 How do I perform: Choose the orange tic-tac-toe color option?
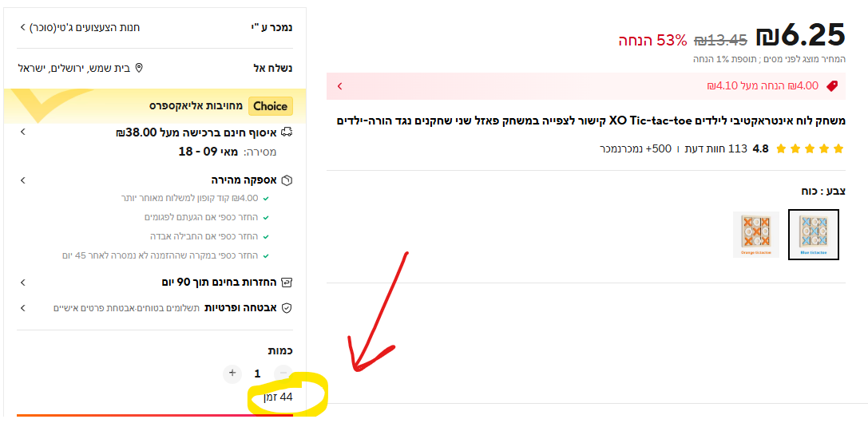[x=755, y=235]
